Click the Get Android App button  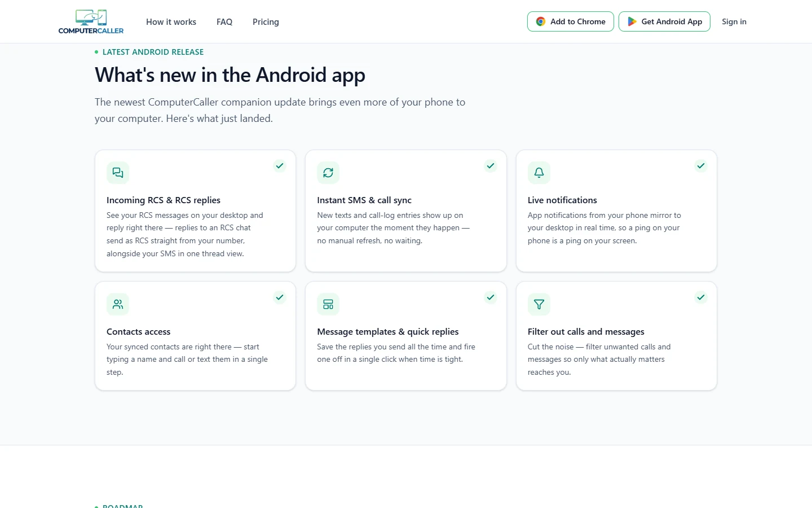pos(664,21)
